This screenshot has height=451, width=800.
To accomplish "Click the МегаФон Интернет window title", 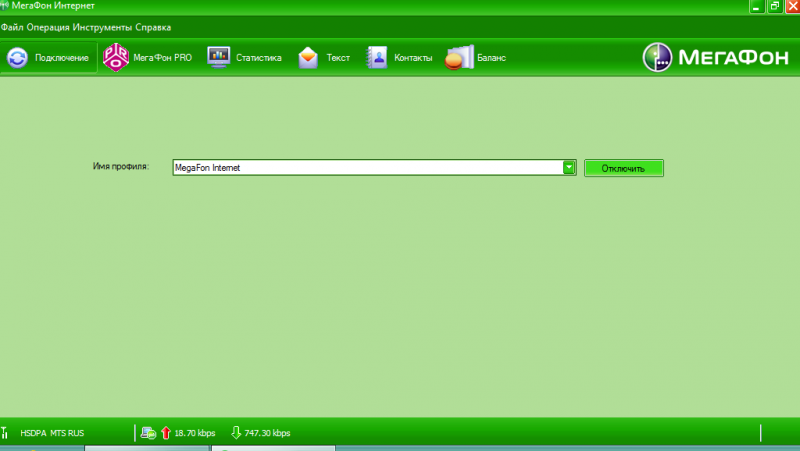I will coord(53,6).
